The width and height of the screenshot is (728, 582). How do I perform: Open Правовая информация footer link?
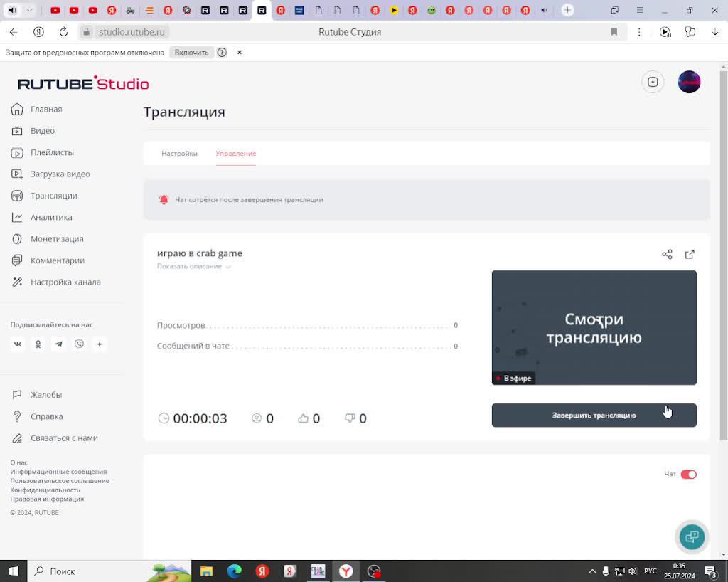click(47, 499)
